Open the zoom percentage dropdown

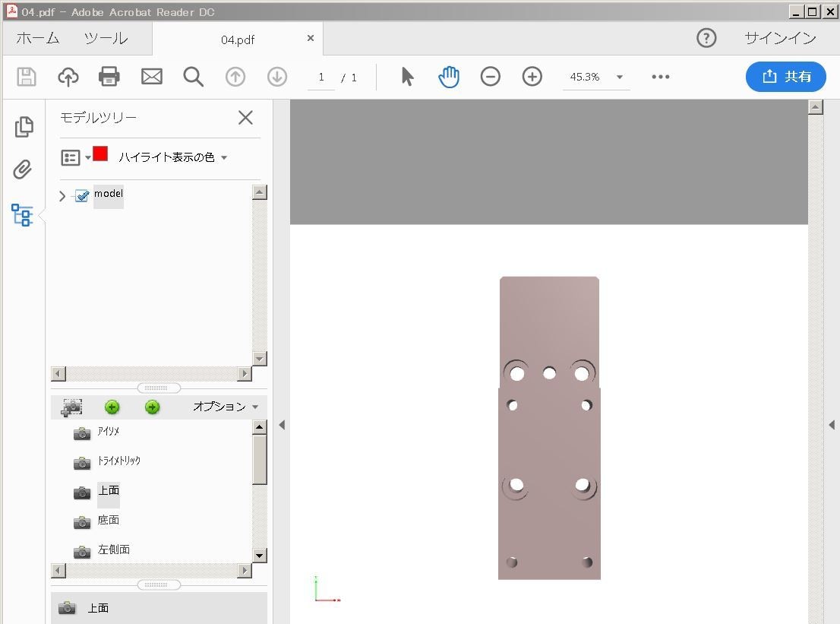point(620,77)
